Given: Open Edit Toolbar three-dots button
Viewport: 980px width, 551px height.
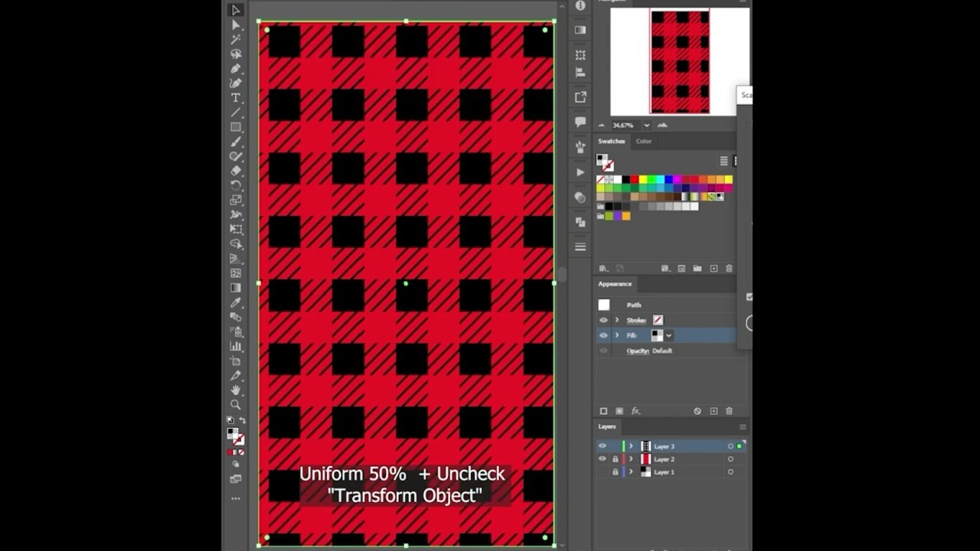Looking at the screenshot, I should tap(236, 498).
